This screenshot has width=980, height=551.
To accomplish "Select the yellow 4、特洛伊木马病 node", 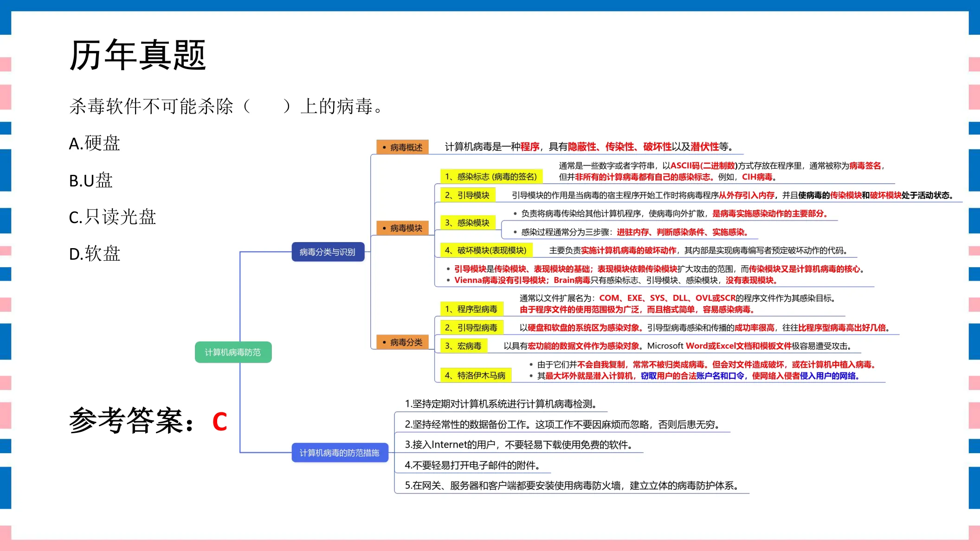I will tap(476, 375).
